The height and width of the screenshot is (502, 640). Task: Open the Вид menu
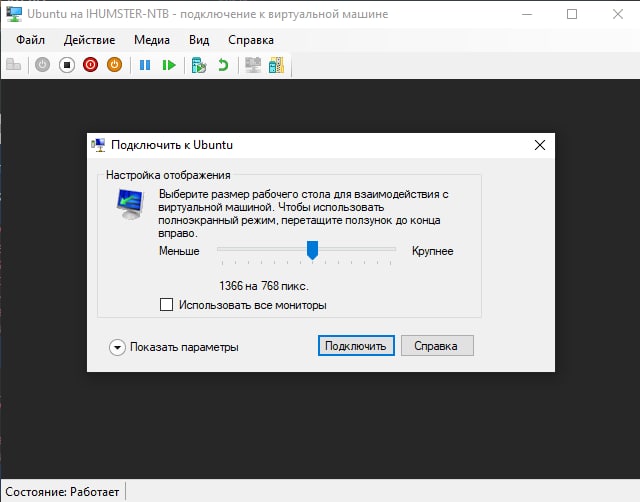199,40
